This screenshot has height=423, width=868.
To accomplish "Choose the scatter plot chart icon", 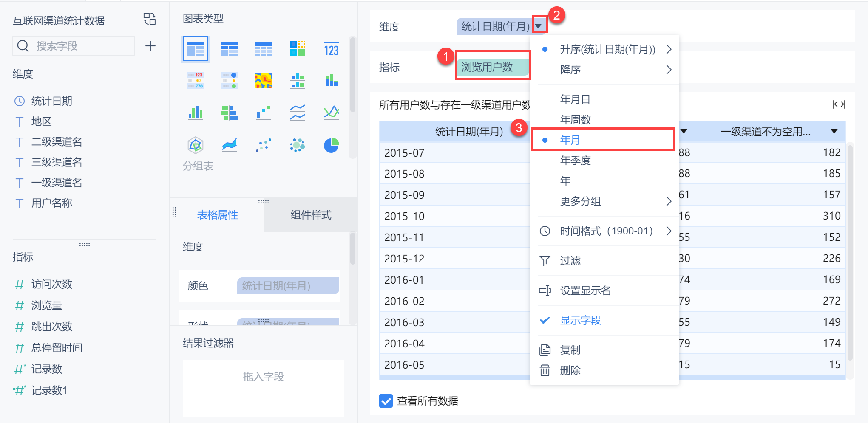I will 264,145.
